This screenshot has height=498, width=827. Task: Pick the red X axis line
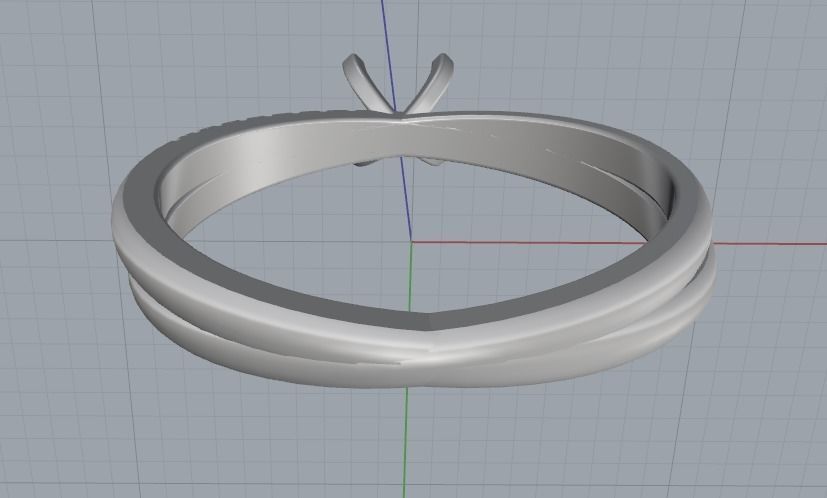point(617,243)
